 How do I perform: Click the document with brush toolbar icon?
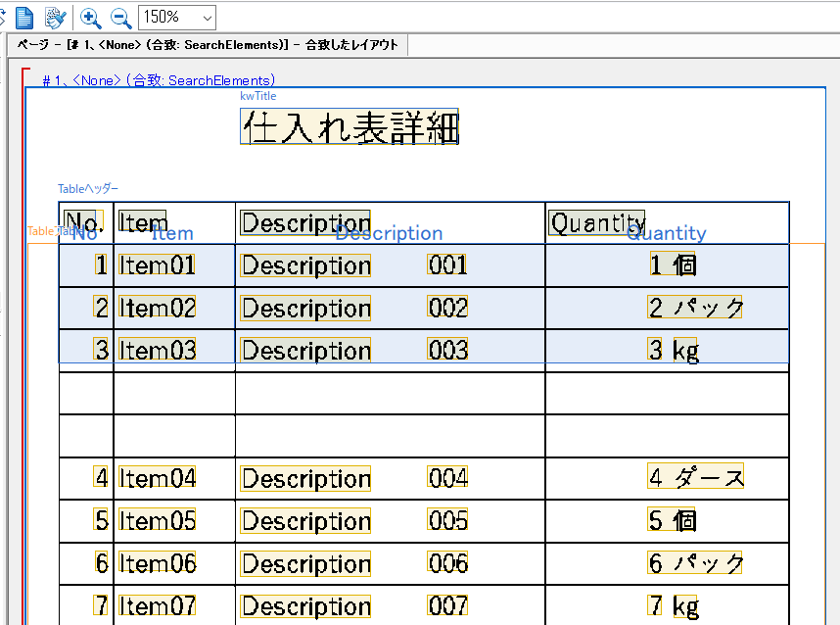pos(55,18)
